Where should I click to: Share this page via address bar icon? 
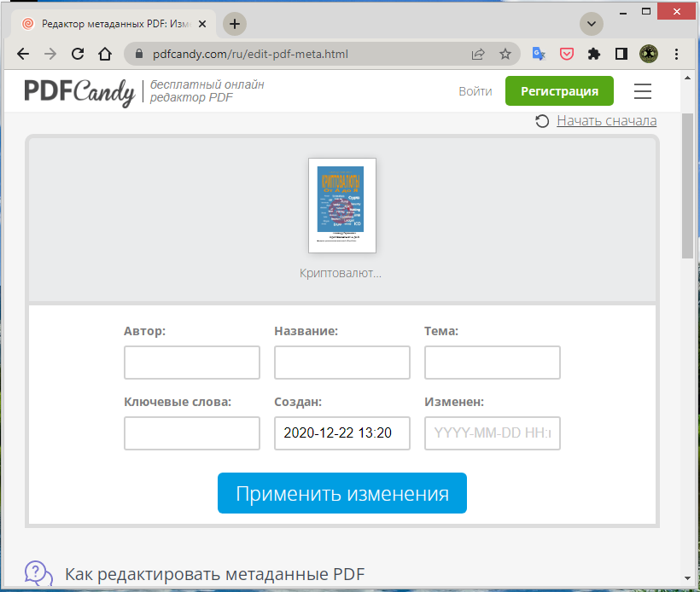coord(478,54)
